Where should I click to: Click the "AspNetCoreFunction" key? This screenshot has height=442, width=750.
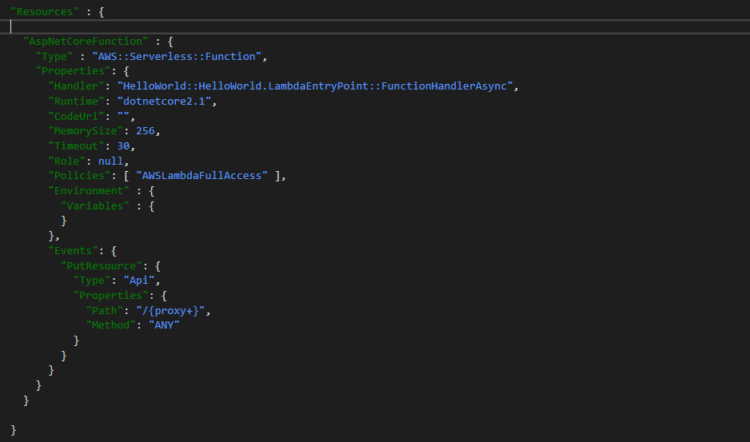86,42
